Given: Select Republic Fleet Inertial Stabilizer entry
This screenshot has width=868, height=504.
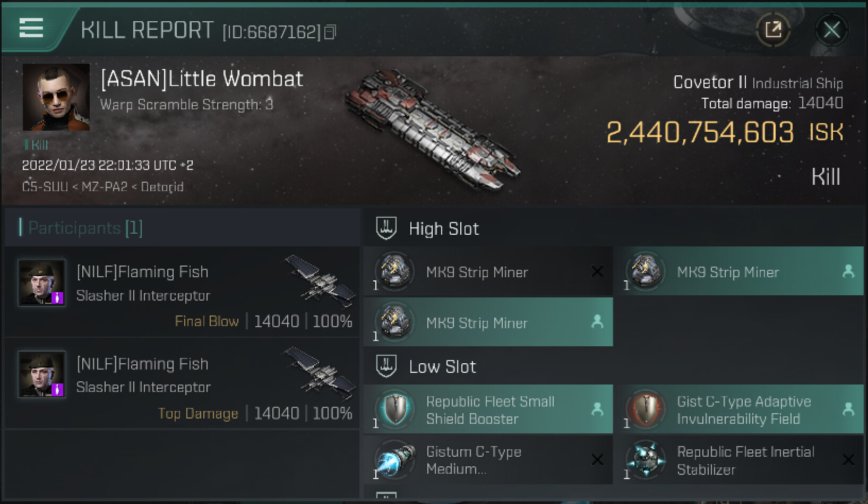Looking at the screenshot, I should [x=738, y=460].
